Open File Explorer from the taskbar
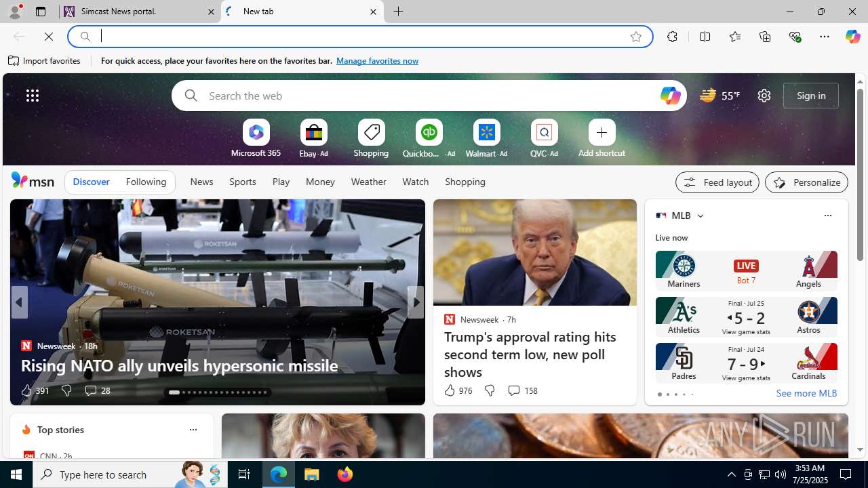The image size is (868, 488). click(x=312, y=474)
